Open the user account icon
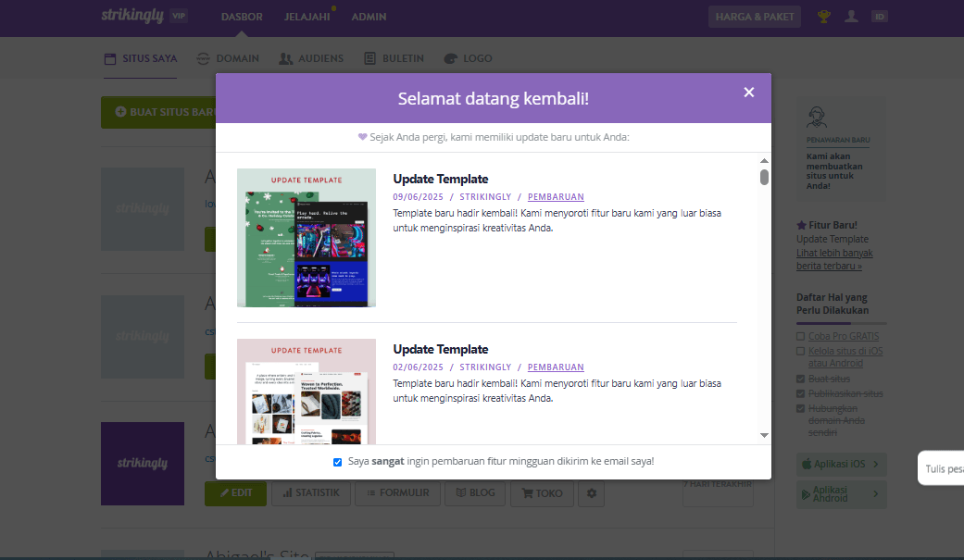This screenshot has height=560, width=964. pyautogui.click(x=851, y=17)
